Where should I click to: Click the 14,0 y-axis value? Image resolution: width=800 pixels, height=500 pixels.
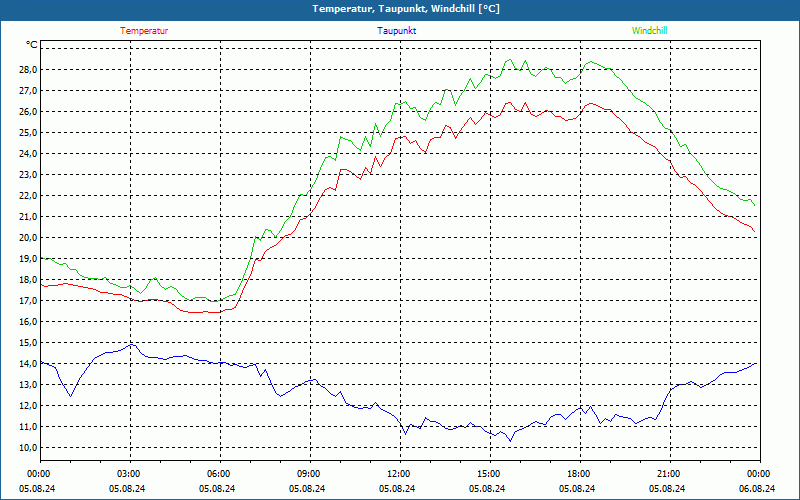(29, 364)
